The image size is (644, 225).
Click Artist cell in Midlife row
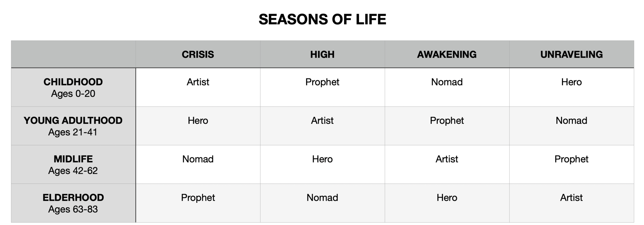[447, 159]
